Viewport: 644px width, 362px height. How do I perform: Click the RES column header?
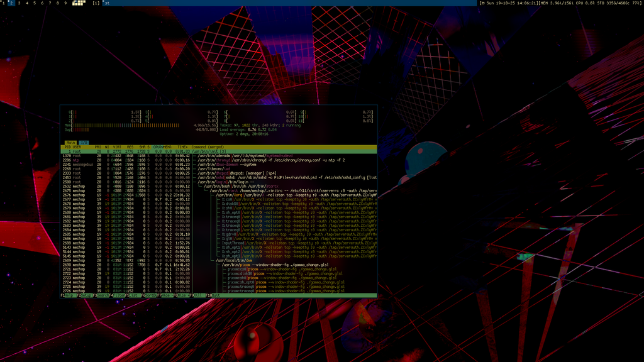[x=128, y=147]
